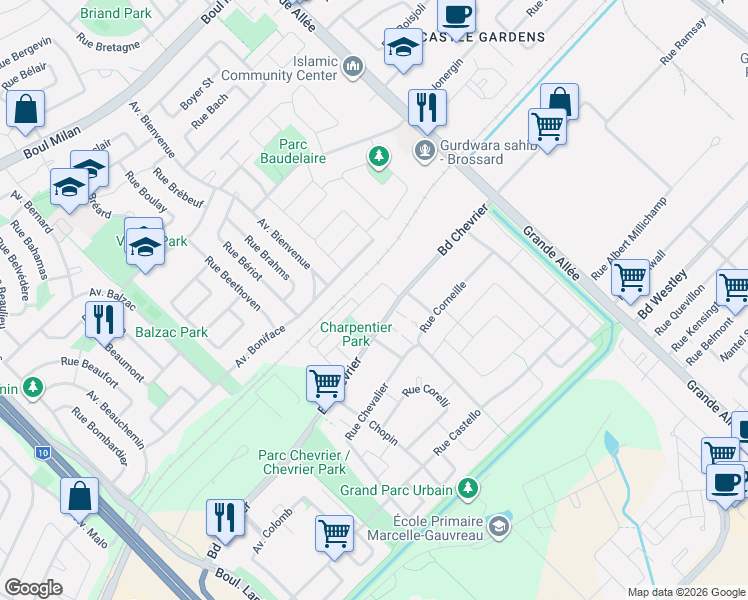Viewport: 748px width, 600px height.
Task: Select the Parc Baudelaire label
Action: (x=293, y=151)
